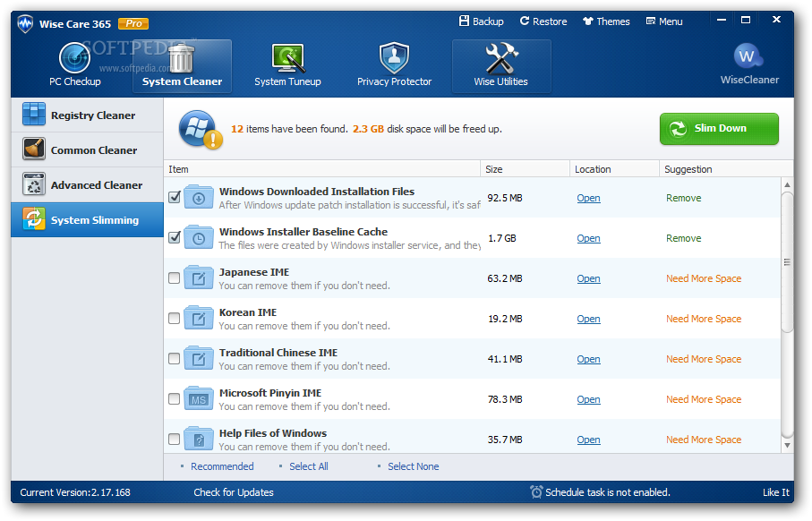This screenshot has height=521, width=812.
Task: Click the schedule task alarm clock icon
Action: pyautogui.click(x=536, y=492)
